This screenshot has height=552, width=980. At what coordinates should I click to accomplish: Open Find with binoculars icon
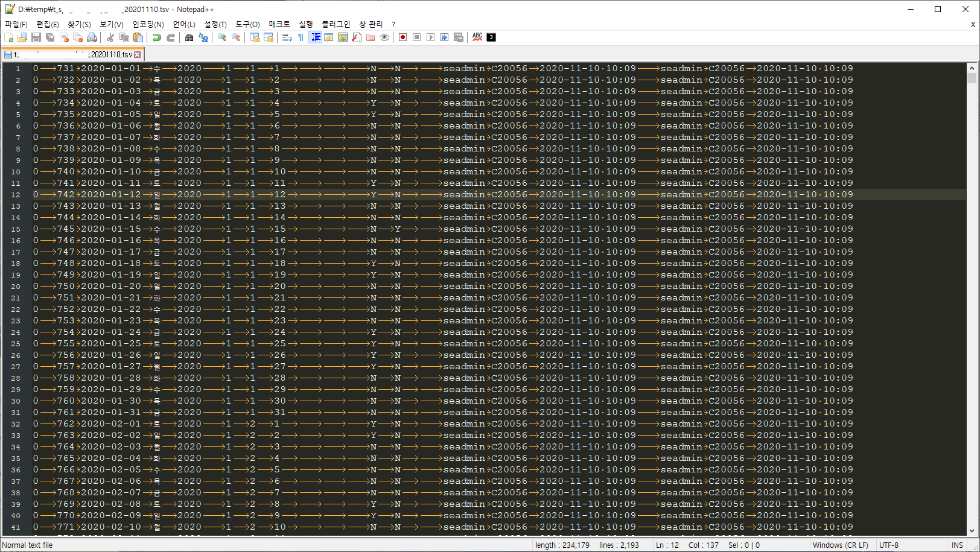(x=189, y=37)
